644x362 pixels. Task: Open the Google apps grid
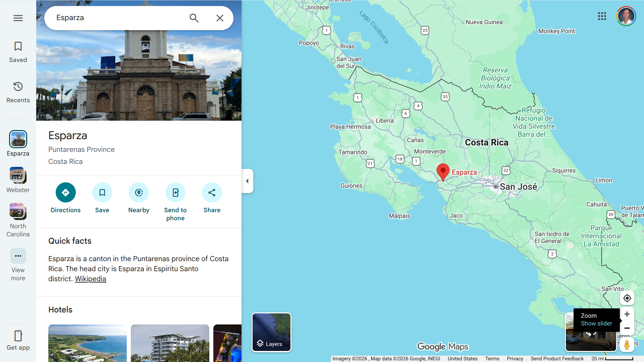(602, 16)
